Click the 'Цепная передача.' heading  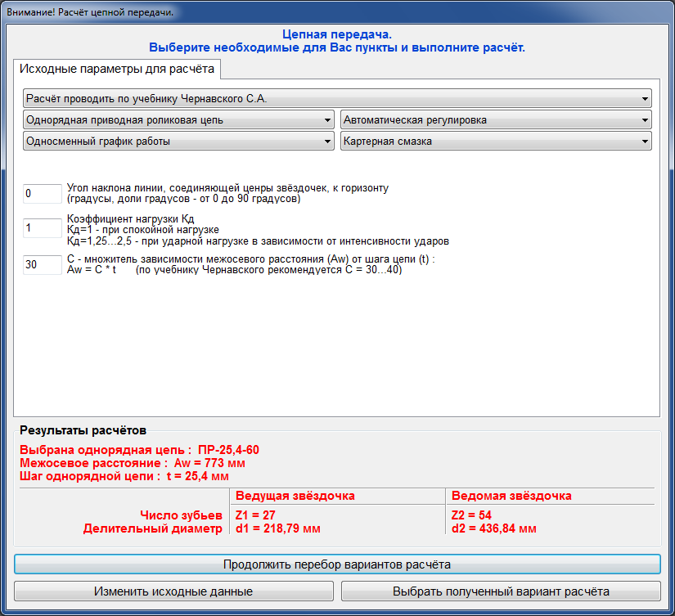pyautogui.click(x=337, y=34)
